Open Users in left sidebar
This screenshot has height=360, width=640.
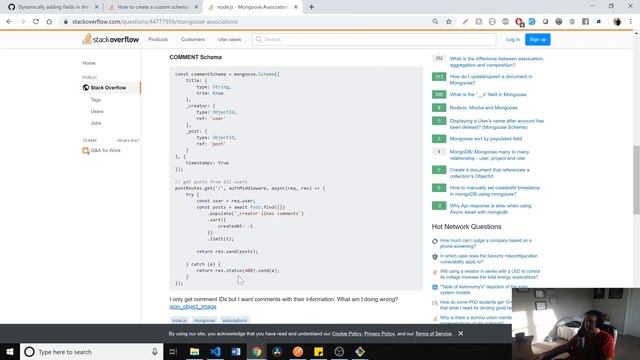97,111
